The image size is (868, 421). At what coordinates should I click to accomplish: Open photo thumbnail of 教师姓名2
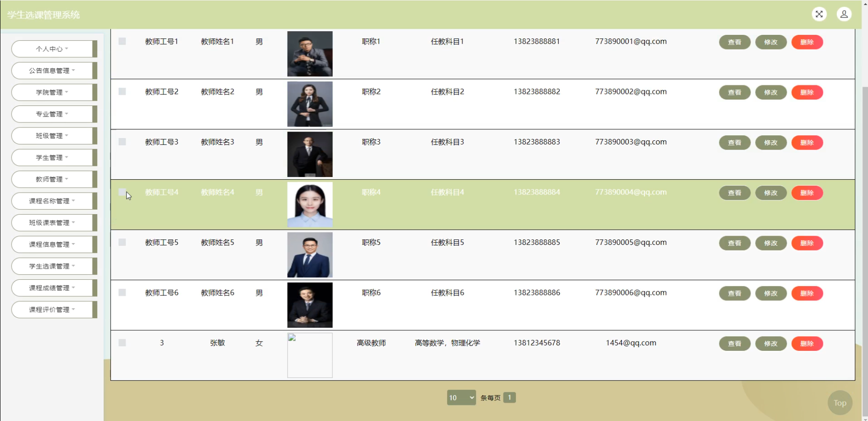point(310,104)
